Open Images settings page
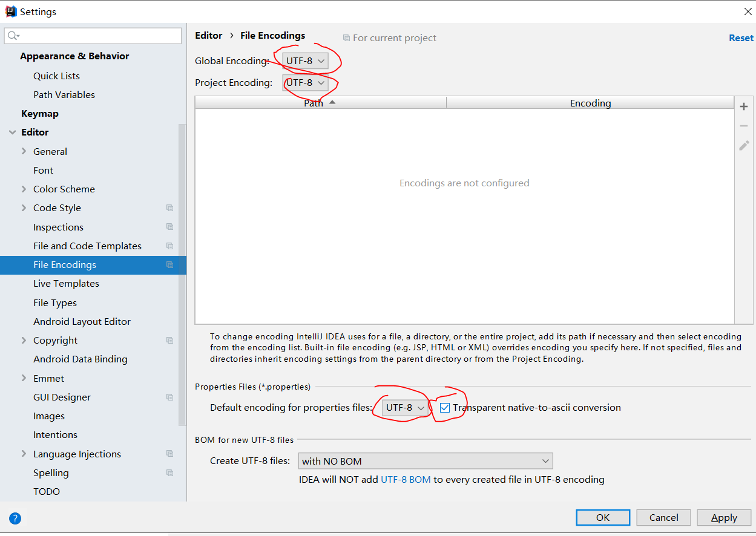The width and height of the screenshot is (756, 536). 49,416
